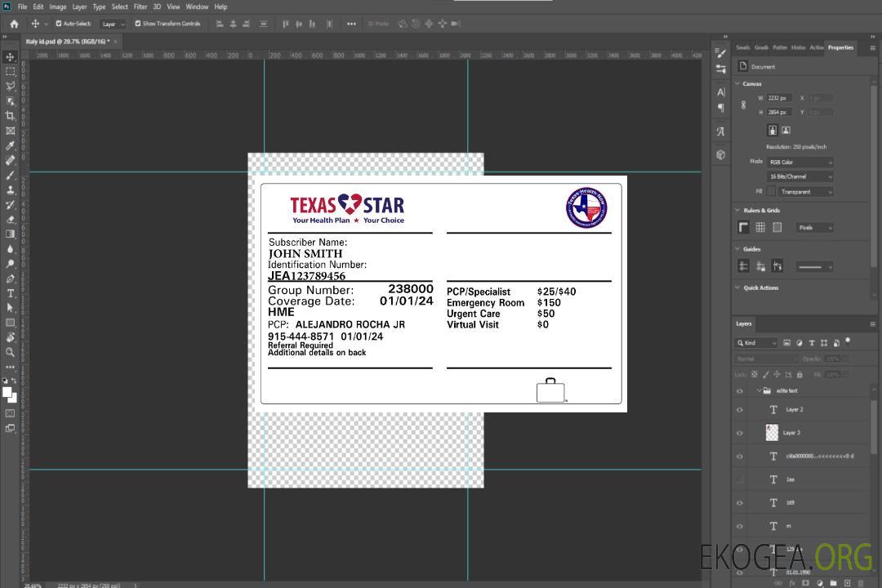Select the Rectangular Marquee tool
Viewport: 882px width, 588px height.
[x=10, y=72]
